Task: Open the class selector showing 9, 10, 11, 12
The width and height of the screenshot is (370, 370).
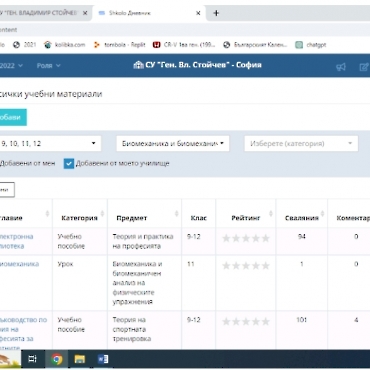Action: pyautogui.click(x=49, y=144)
